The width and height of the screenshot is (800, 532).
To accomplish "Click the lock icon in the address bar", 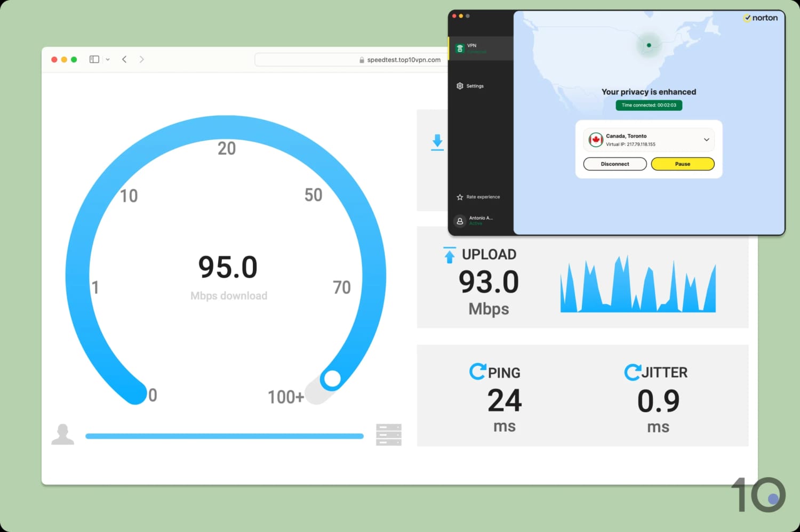I will click(362, 60).
